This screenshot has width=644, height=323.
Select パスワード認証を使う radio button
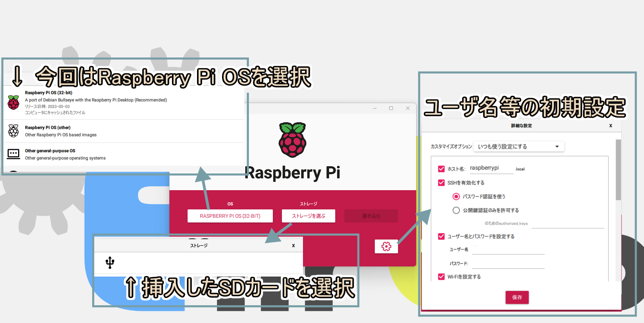(x=456, y=196)
